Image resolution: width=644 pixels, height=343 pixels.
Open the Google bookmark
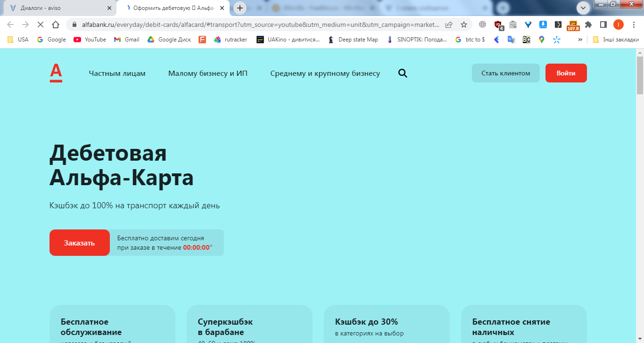(51, 40)
